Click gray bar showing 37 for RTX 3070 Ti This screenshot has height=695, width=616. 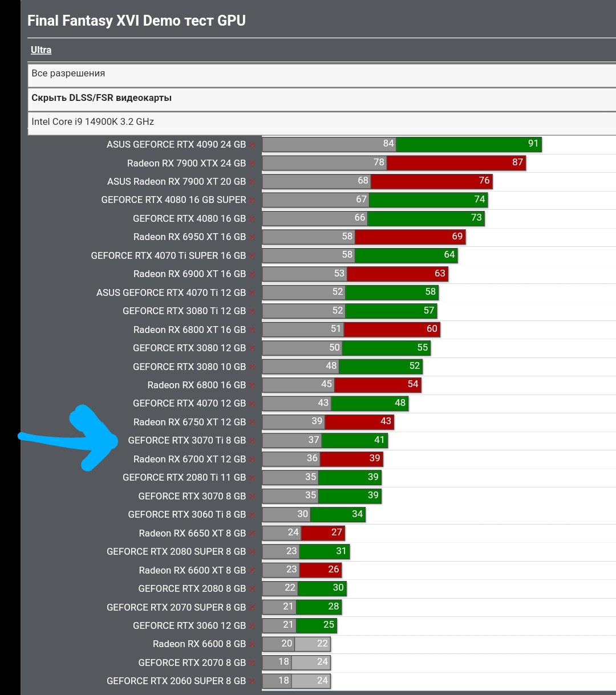click(x=291, y=440)
